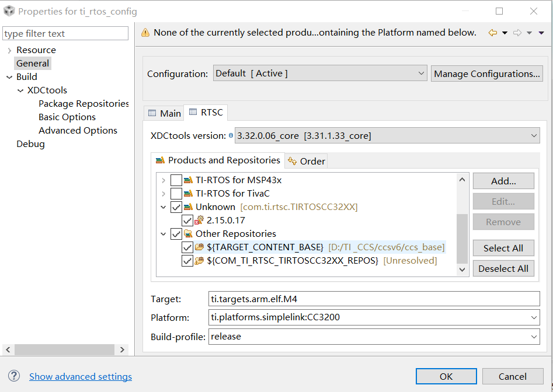Image resolution: width=553 pixels, height=392 pixels.
Task: Open the Show advanced settings link
Action: [81, 376]
